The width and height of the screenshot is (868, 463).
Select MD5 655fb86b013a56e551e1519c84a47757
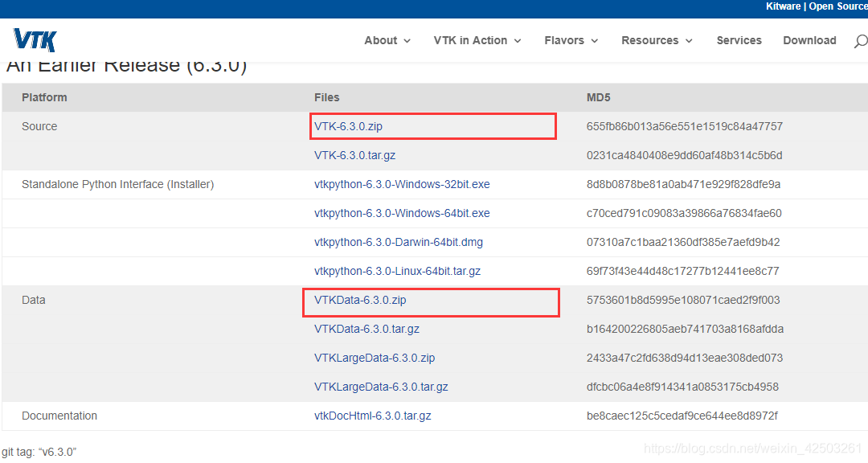pos(685,126)
